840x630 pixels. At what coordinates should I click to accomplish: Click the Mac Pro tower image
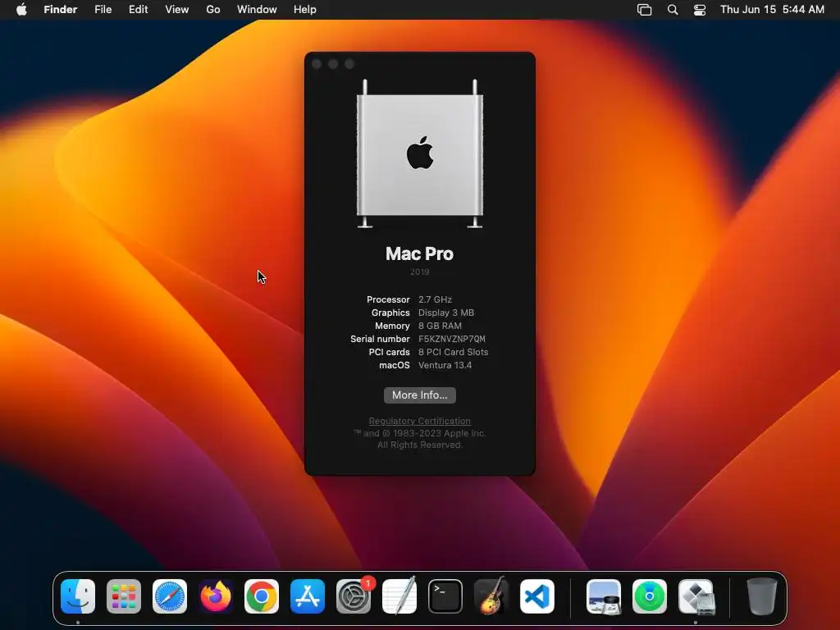point(420,154)
